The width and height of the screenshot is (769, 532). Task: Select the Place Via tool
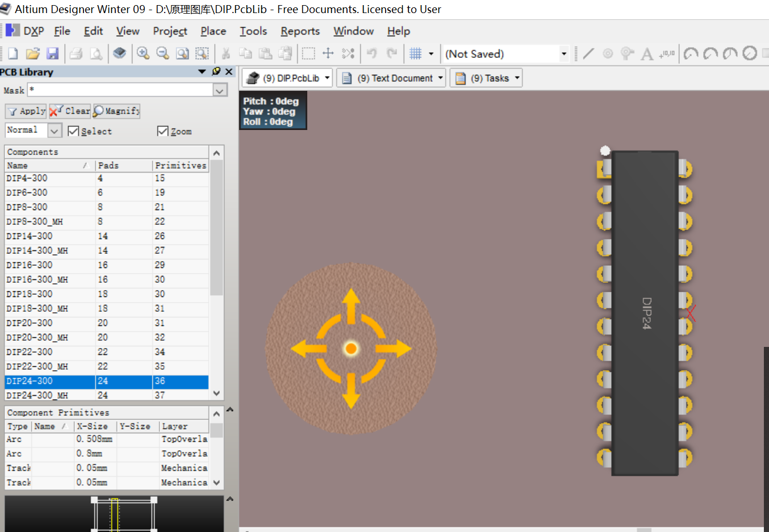point(627,53)
